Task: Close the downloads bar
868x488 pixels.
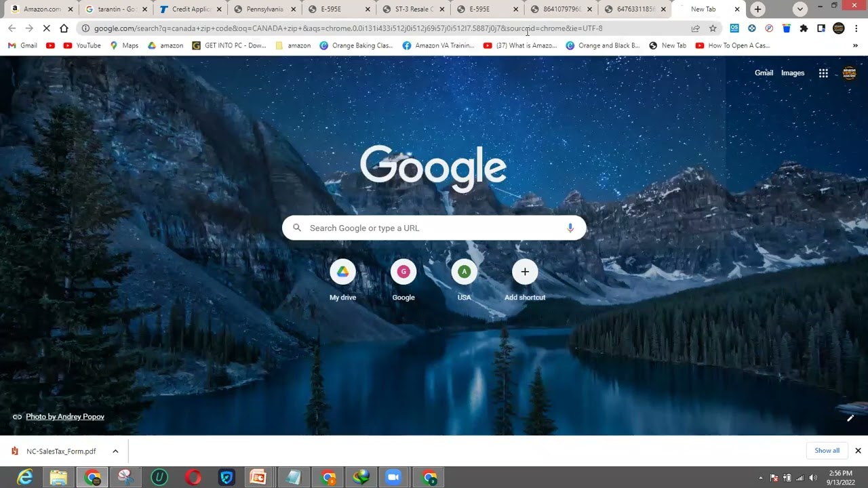Action: pyautogui.click(x=857, y=451)
